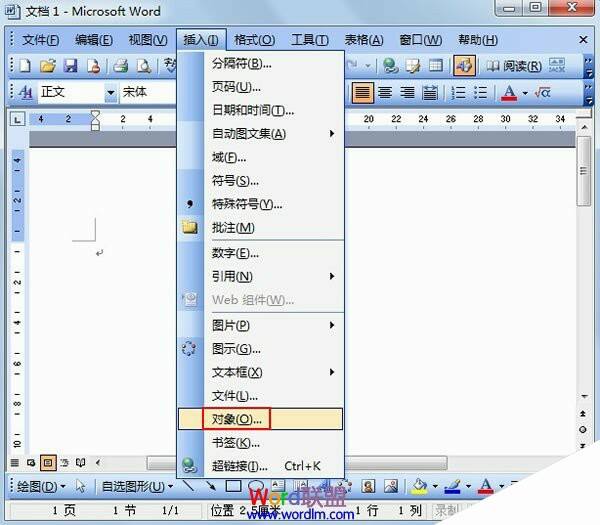The height and width of the screenshot is (525, 600).
Task: Switch to normal view button
Action: (x=15, y=463)
